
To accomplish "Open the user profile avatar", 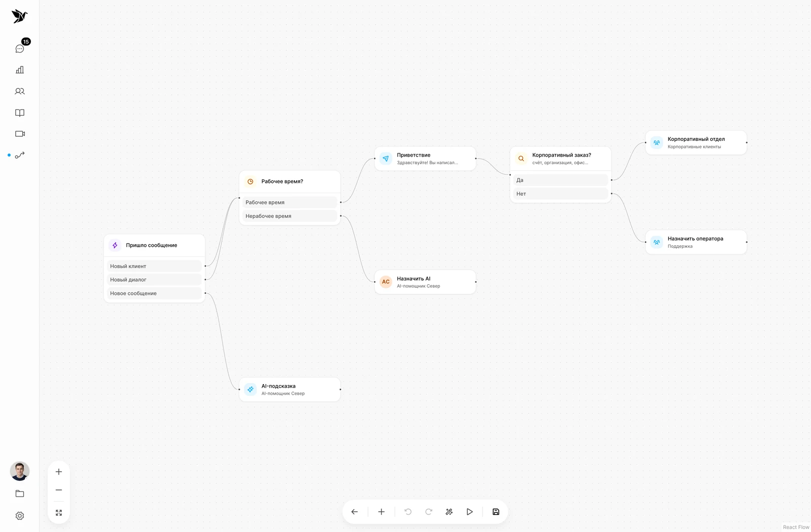I will 20,471.
